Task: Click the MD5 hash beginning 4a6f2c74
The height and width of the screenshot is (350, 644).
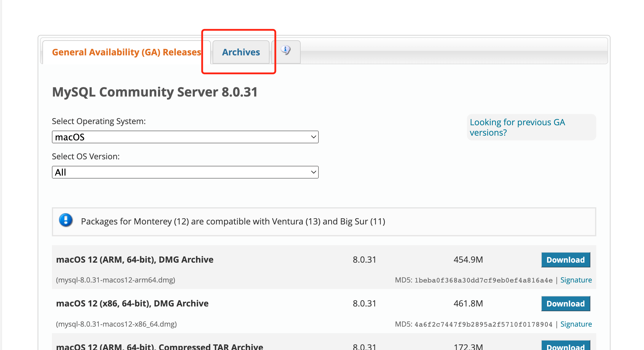Action: (x=484, y=325)
